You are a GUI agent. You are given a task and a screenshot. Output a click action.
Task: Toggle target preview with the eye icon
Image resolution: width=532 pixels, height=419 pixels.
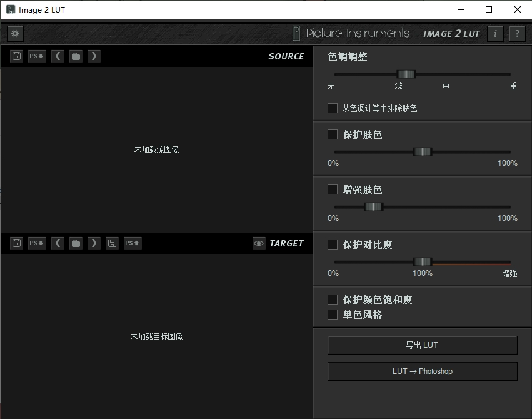(x=258, y=243)
